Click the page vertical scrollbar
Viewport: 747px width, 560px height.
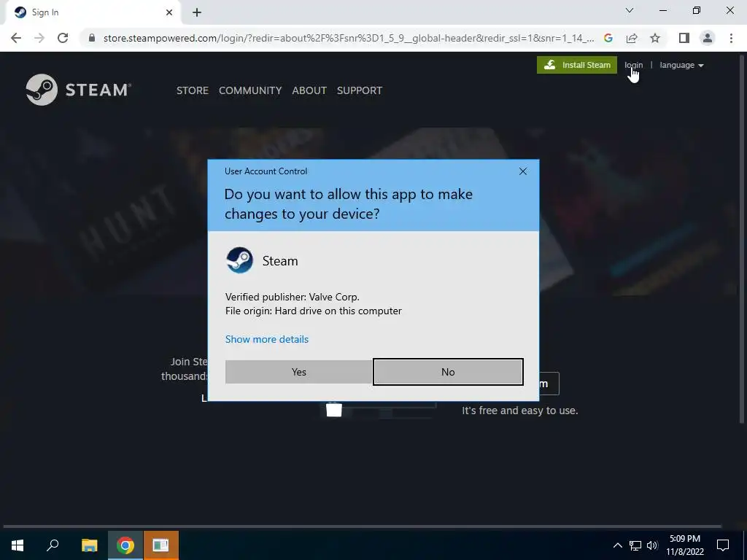coord(742,238)
